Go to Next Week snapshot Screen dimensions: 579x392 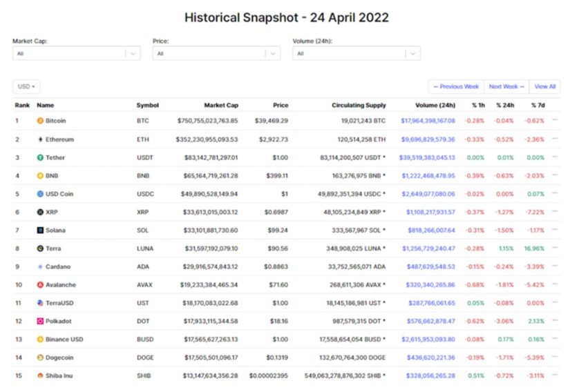point(506,87)
